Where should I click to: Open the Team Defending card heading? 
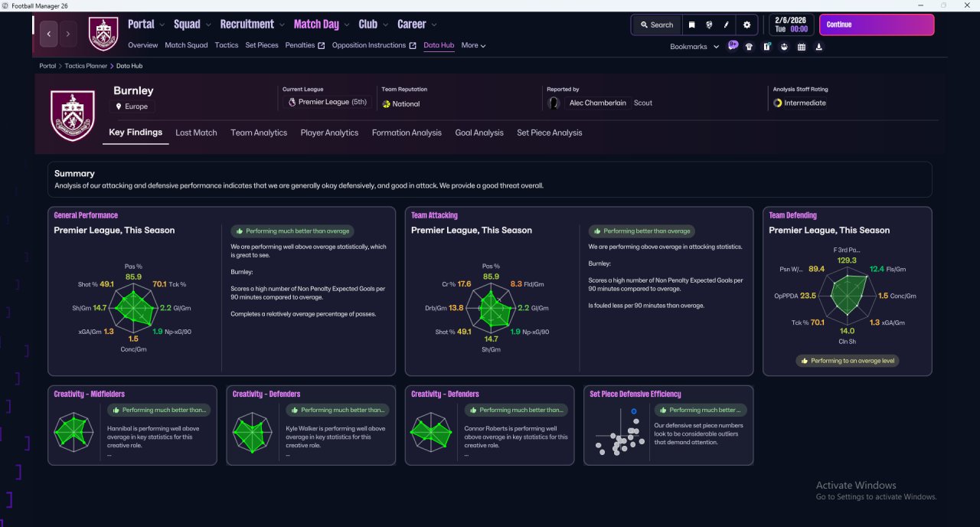coord(792,215)
